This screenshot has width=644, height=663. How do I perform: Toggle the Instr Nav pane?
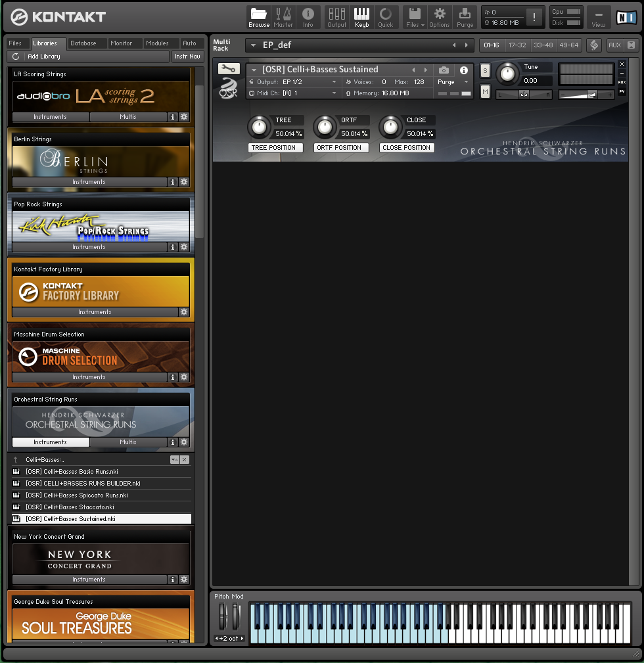[187, 57]
